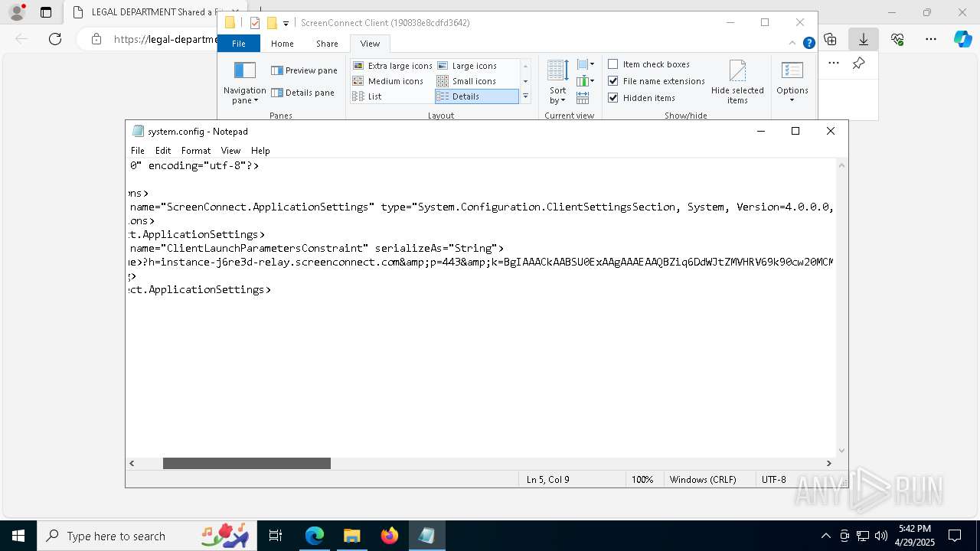Open Notepad Help menu
Viewport: 980px width, 551px height.
[260, 151]
